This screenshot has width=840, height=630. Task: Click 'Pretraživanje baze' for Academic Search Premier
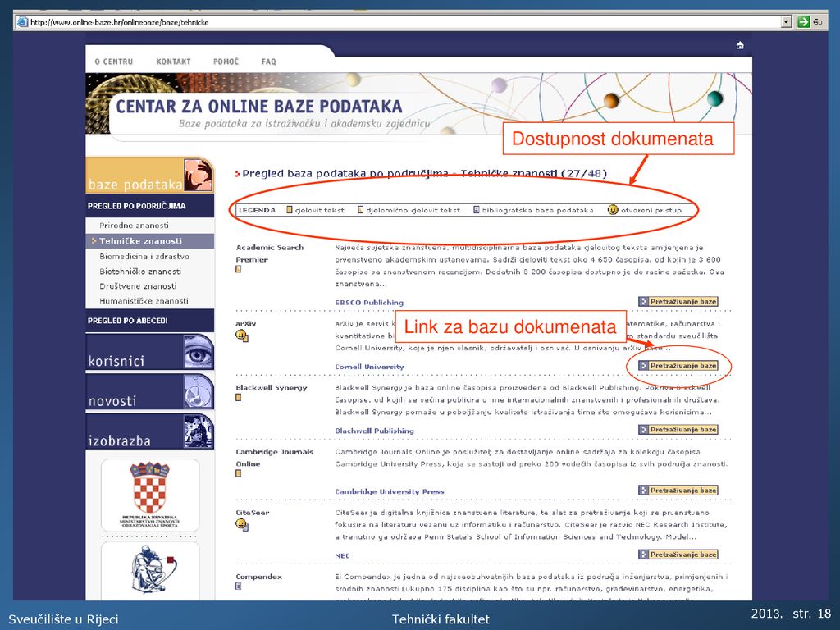[x=678, y=302]
